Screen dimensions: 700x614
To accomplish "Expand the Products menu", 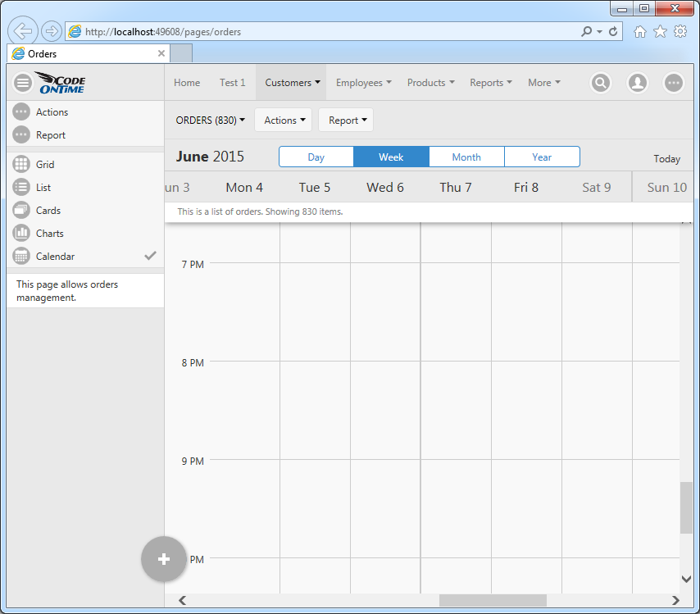I will (431, 83).
